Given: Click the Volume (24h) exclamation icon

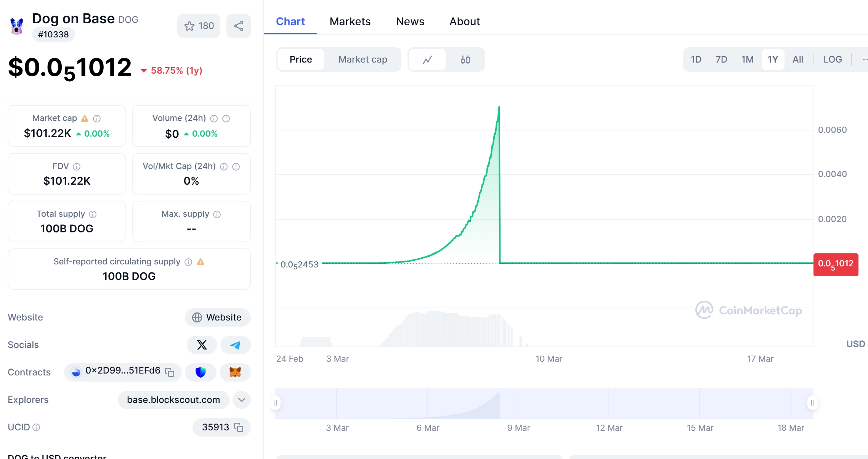Looking at the screenshot, I should (x=226, y=119).
